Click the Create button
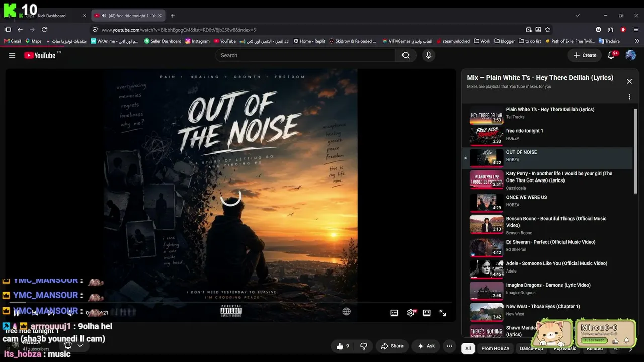Image resolution: width=644 pixels, height=362 pixels. (584, 55)
